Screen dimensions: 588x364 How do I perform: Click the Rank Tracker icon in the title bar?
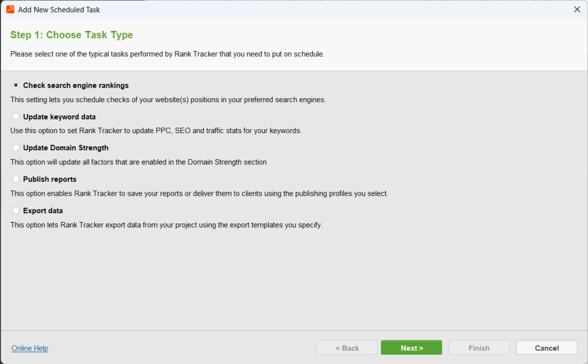pyautogui.click(x=11, y=9)
